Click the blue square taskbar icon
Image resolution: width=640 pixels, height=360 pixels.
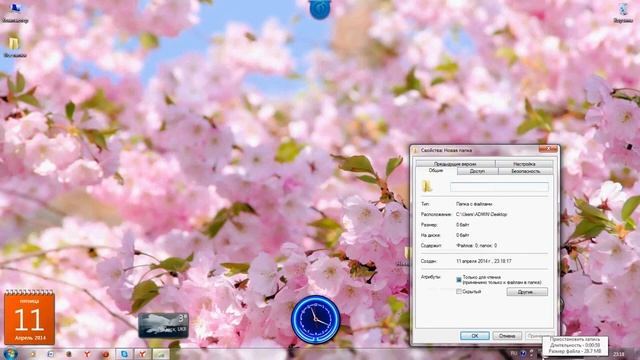51,354
